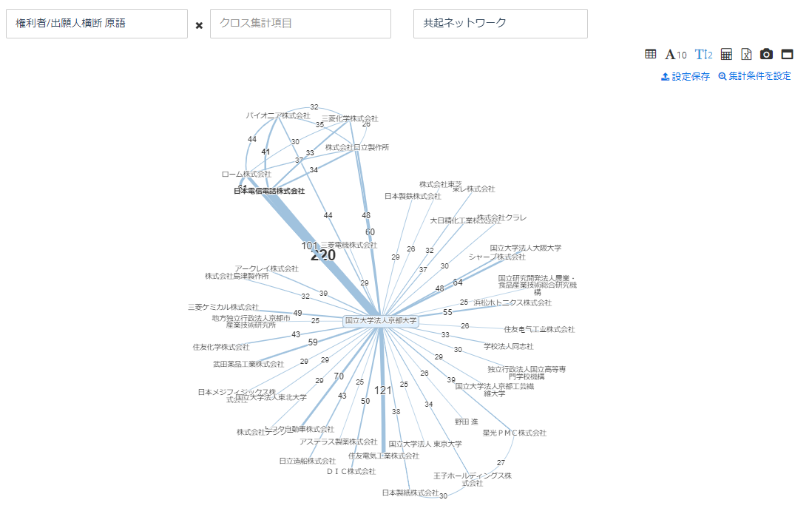Select the 国立大学法人大阪大学 node
Image resolution: width=812 pixels, height=514 pixels.
click(525, 248)
